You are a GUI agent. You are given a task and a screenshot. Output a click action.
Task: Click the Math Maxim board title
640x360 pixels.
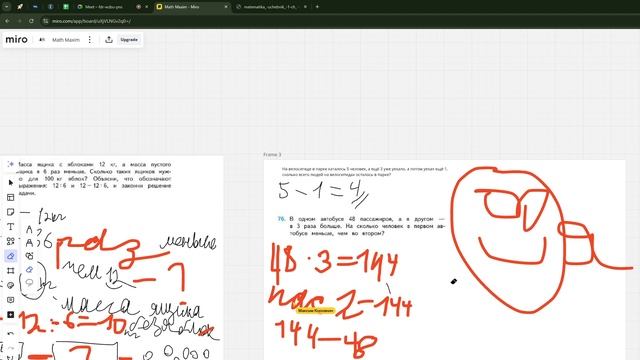(66, 40)
